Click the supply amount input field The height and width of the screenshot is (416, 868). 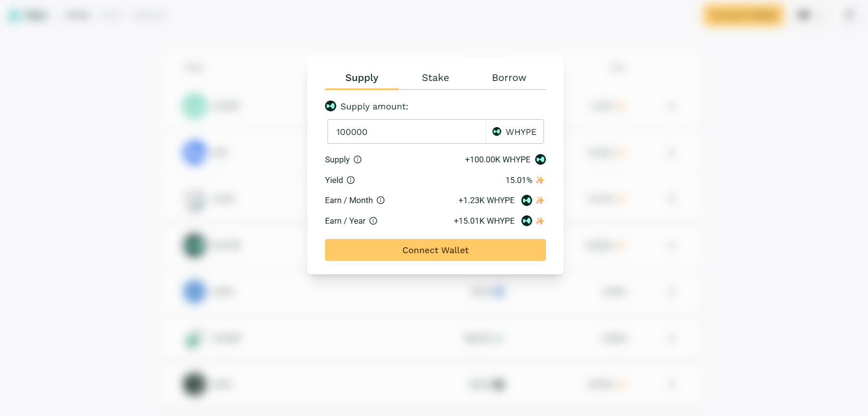tap(407, 132)
